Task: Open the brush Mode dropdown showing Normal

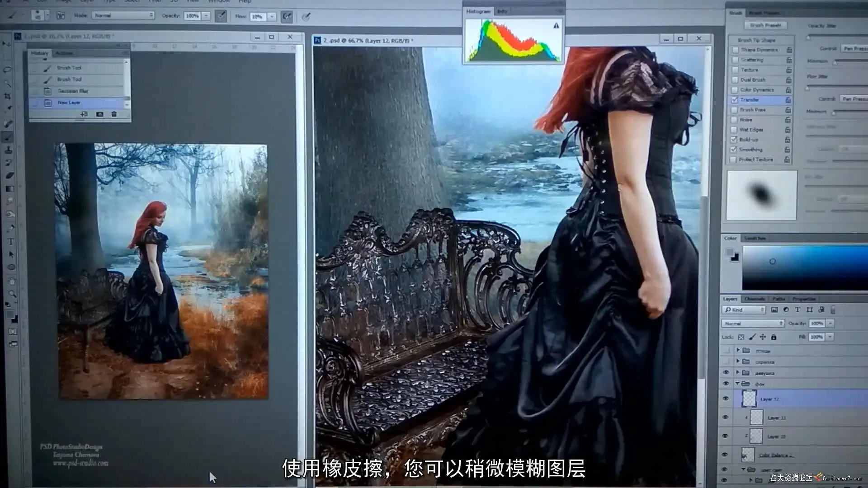Action: [123, 15]
